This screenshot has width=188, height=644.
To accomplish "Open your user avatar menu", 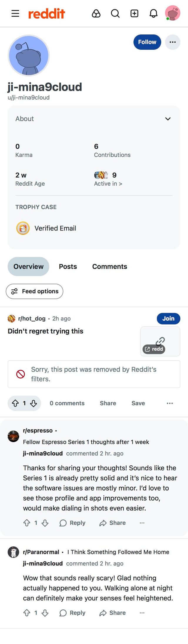I will coord(172,13).
